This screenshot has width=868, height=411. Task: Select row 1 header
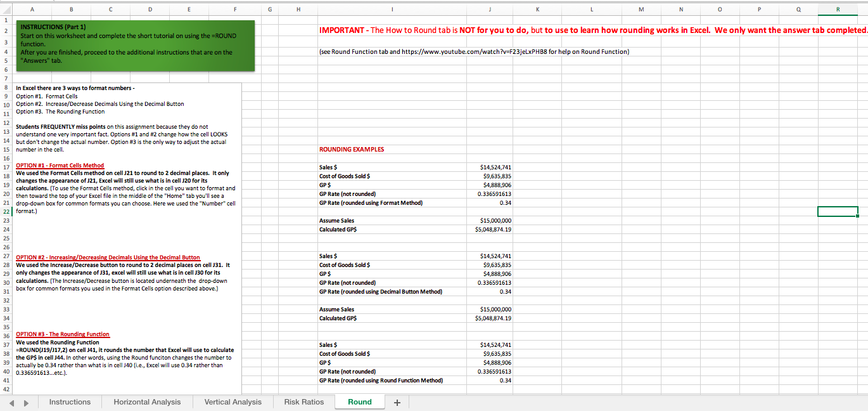(6, 20)
